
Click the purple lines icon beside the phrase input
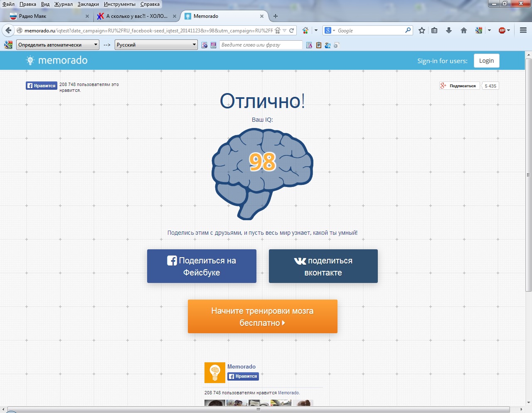coord(213,45)
